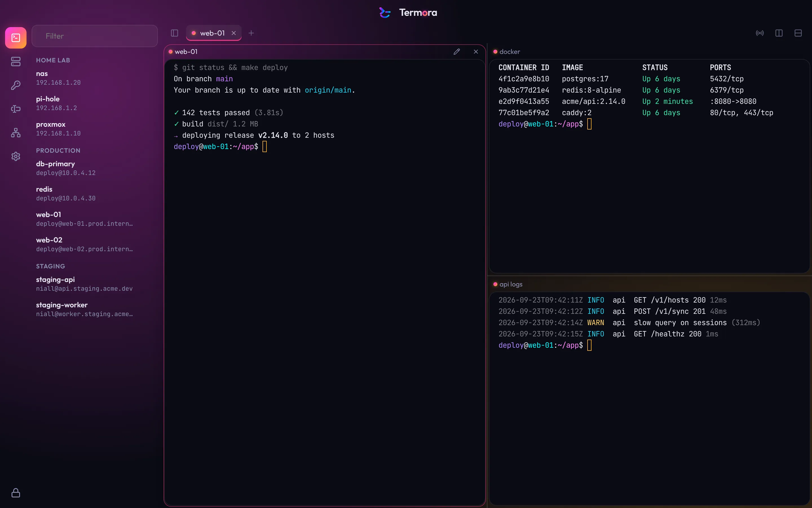Focus the api logs pane title
The width and height of the screenshot is (812, 508).
pos(511,284)
